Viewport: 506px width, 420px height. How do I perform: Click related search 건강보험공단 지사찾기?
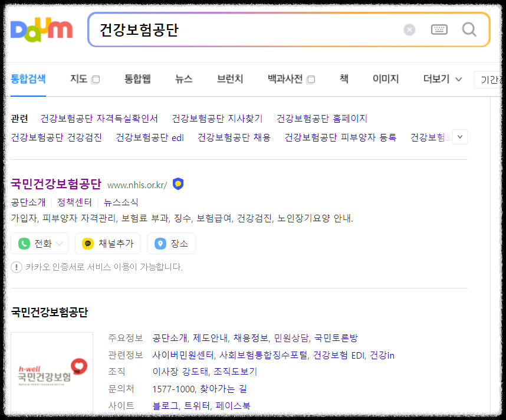click(x=217, y=119)
